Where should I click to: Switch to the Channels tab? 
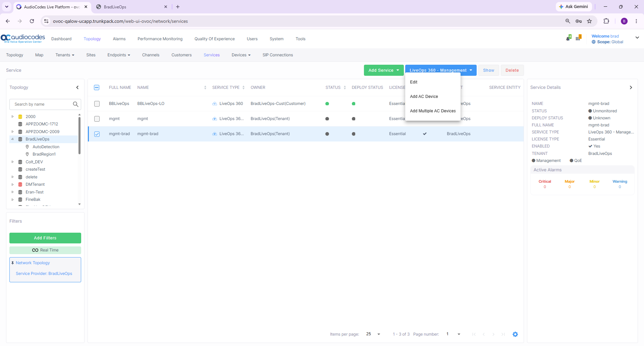coord(151,55)
